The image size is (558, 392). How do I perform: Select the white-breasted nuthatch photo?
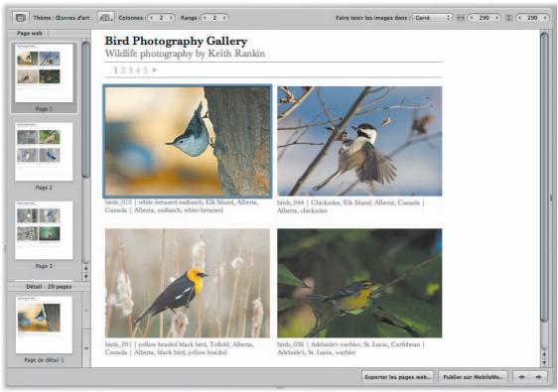pos(188,141)
